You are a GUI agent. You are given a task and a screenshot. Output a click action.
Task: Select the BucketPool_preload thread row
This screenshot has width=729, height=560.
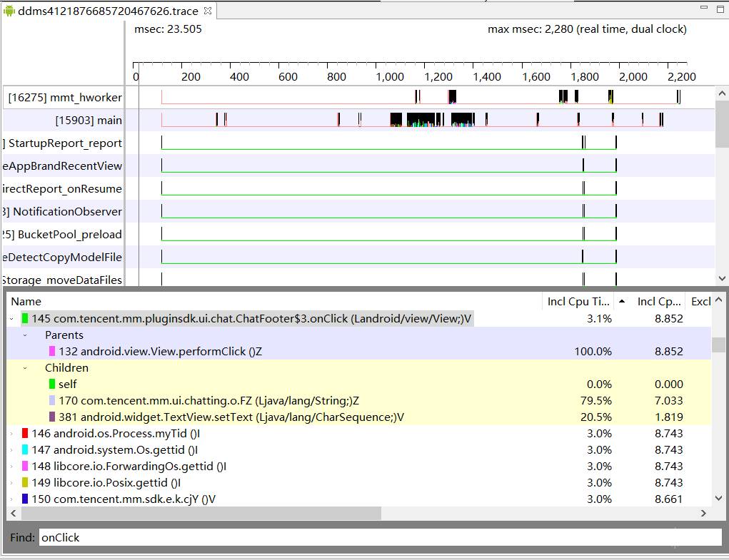pos(358,234)
